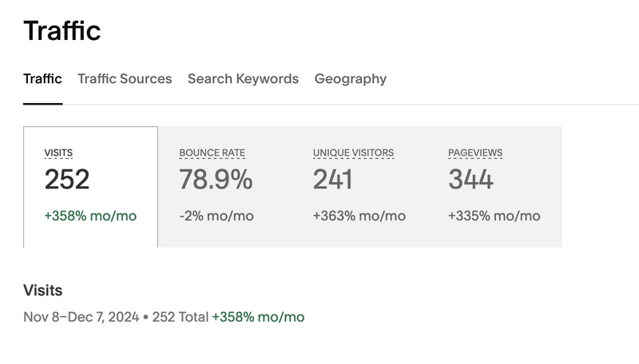
Task: Click the UNIQUE VISITORS underlined label
Action: [x=353, y=152]
